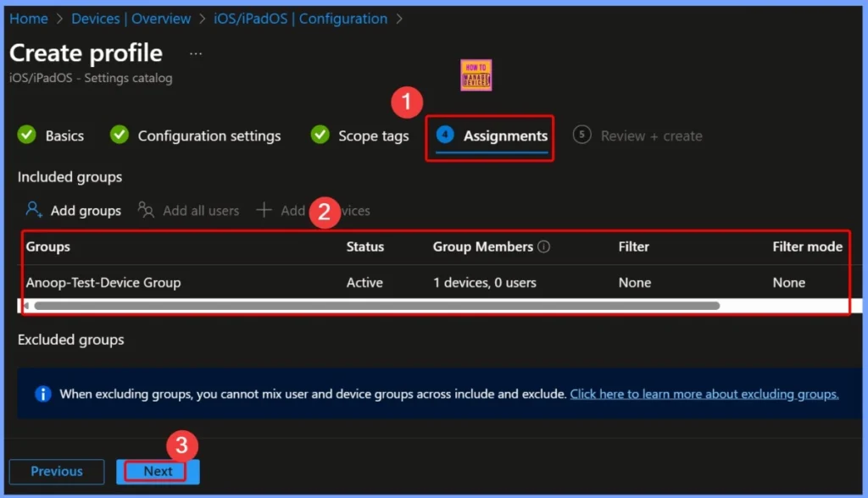Screen dimensions: 868x498
Task: Click the green checkmark on Scope tags step
Action: tap(320, 135)
